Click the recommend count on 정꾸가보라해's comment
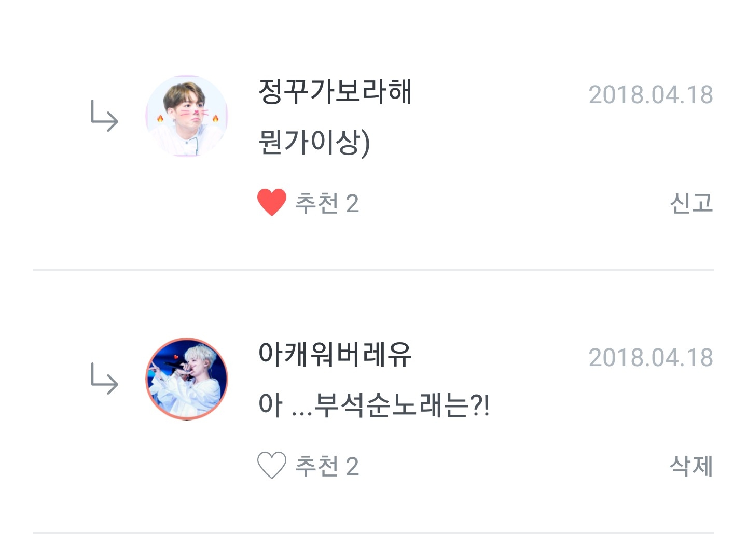 (x=352, y=204)
